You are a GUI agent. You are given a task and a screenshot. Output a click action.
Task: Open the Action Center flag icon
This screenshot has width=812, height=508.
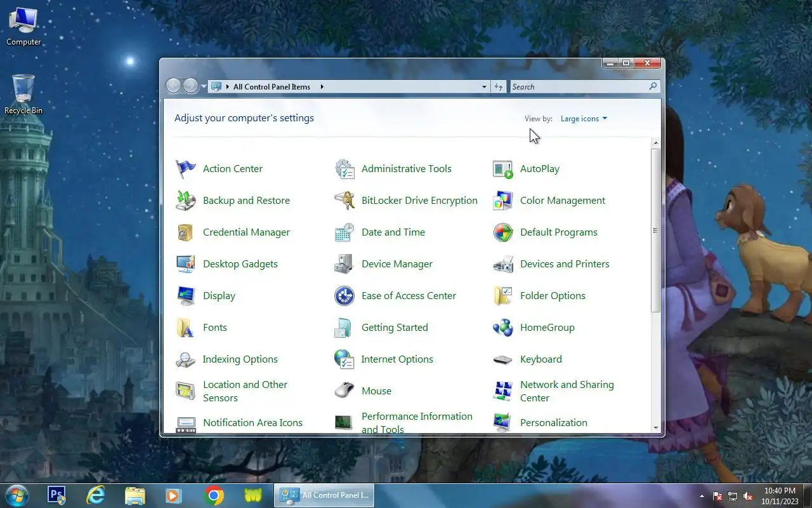click(x=186, y=169)
